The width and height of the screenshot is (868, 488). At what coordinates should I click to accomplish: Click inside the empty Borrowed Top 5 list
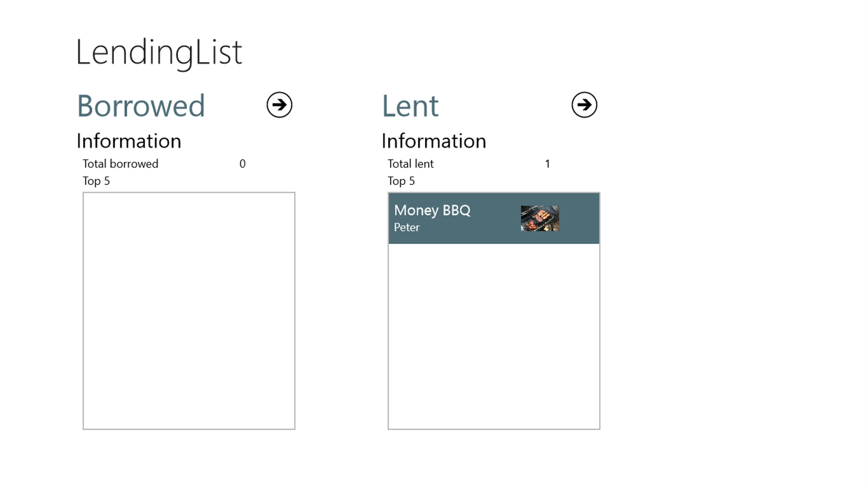[x=189, y=310]
